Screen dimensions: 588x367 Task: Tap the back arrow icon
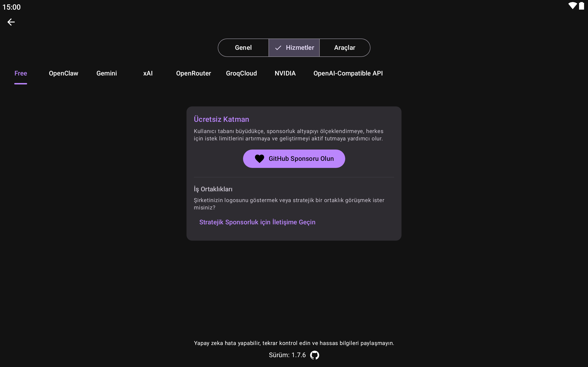(x=11, y=22)
